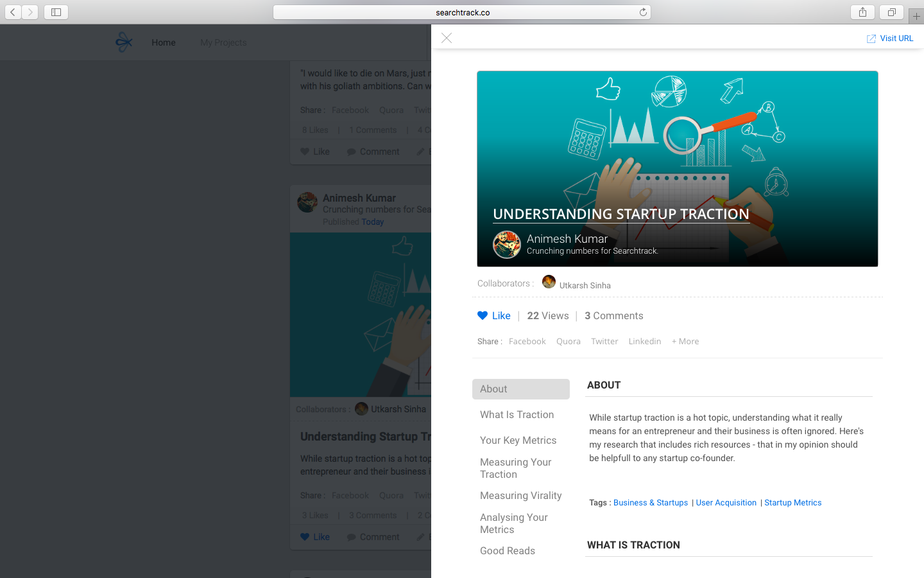Click 22 Views count in panel
This screenshot has height=578, width=924.
(548, 316)
